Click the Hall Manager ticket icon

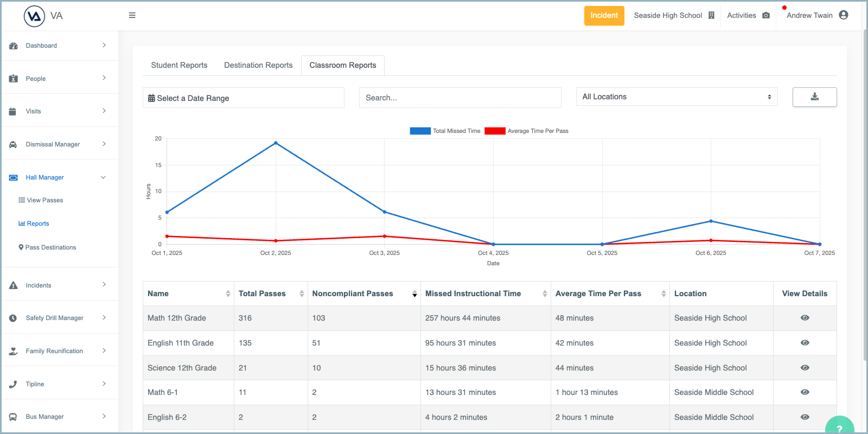click(14, 177)
